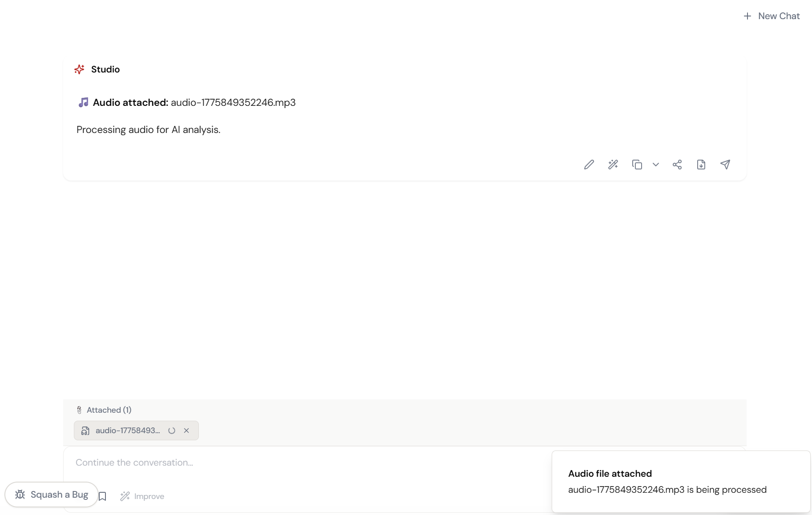Click the loading spinner on the attachment chip
Viewport: 812px width, 515px height.
[172, 431]
